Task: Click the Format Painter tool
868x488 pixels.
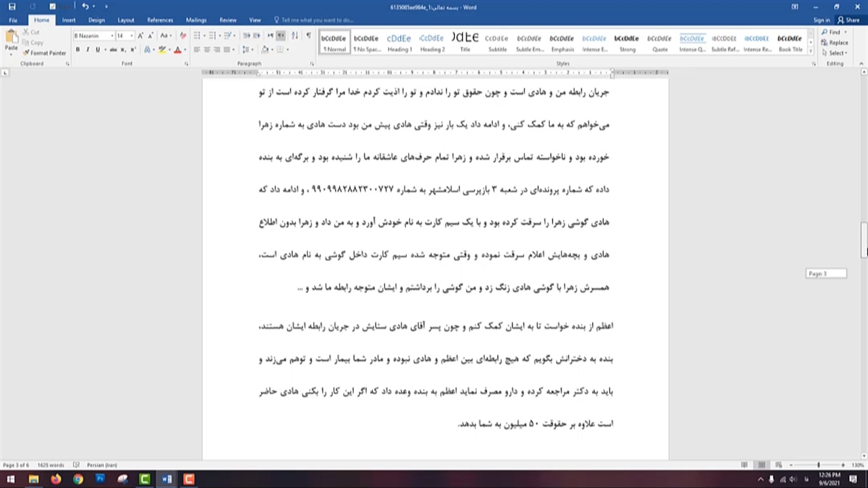Action: [x=45, y=53]
